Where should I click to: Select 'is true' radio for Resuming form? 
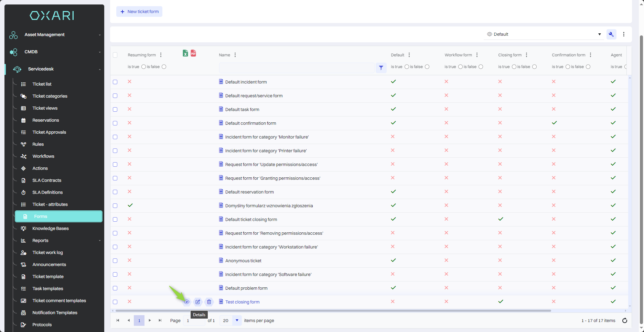(x=143, y=67)
